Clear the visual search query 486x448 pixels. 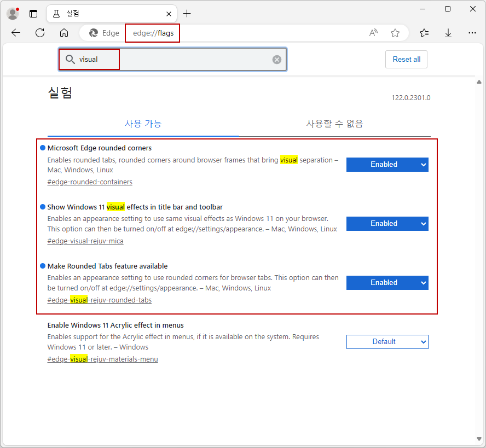(277, 60)
